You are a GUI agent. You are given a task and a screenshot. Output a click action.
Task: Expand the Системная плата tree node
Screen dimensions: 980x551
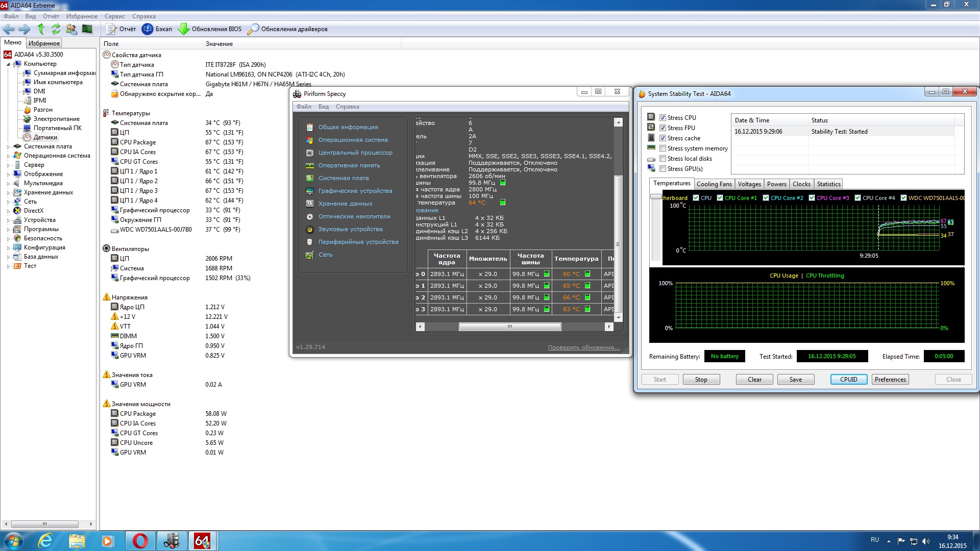click(8, 147)
